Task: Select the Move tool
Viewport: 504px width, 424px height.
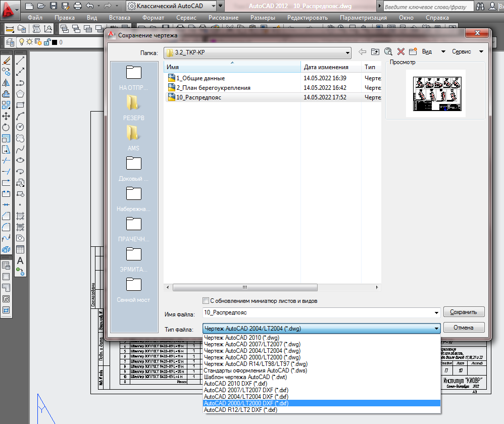Action: pos(6,116)
